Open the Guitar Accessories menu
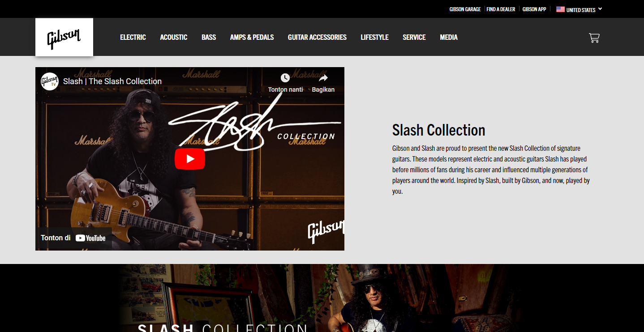 317,37
